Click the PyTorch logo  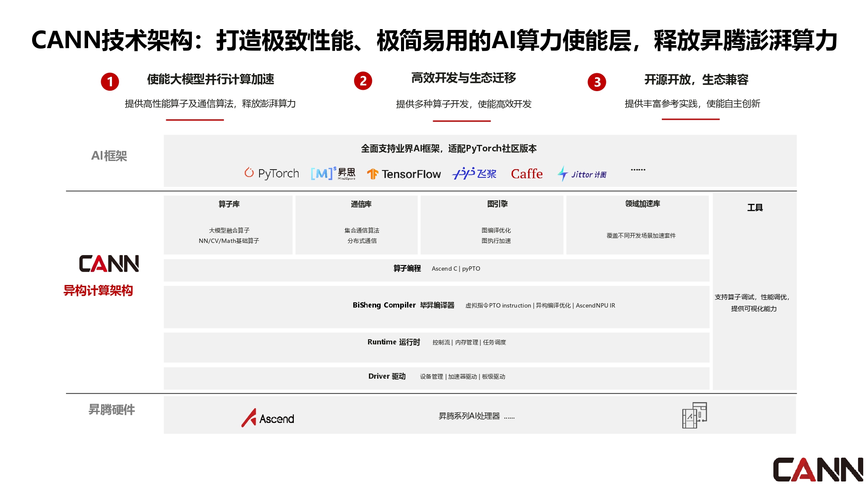point(272,174)
